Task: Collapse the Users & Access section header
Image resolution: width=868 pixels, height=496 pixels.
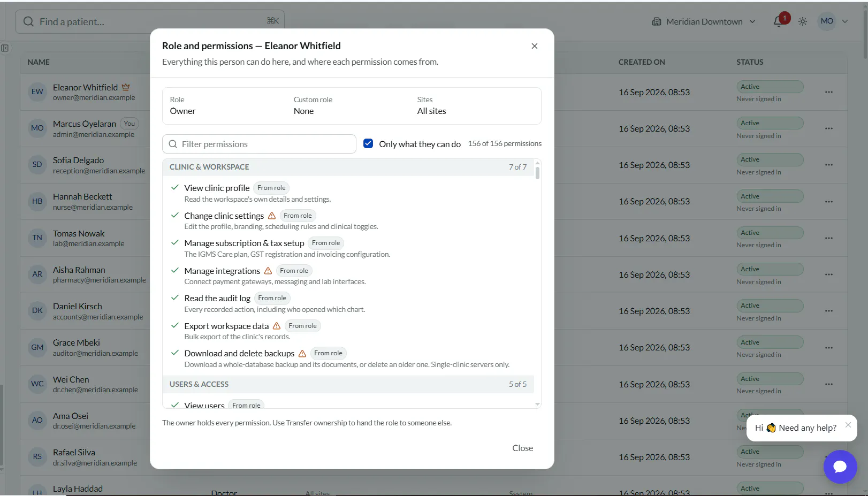Action: [x=348, y=384]
